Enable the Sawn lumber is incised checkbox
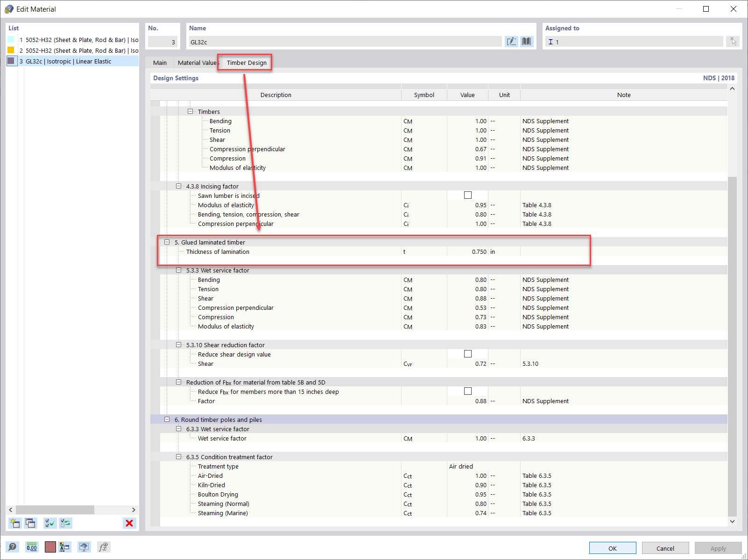748x560 pixels. [x=467, y=195]
